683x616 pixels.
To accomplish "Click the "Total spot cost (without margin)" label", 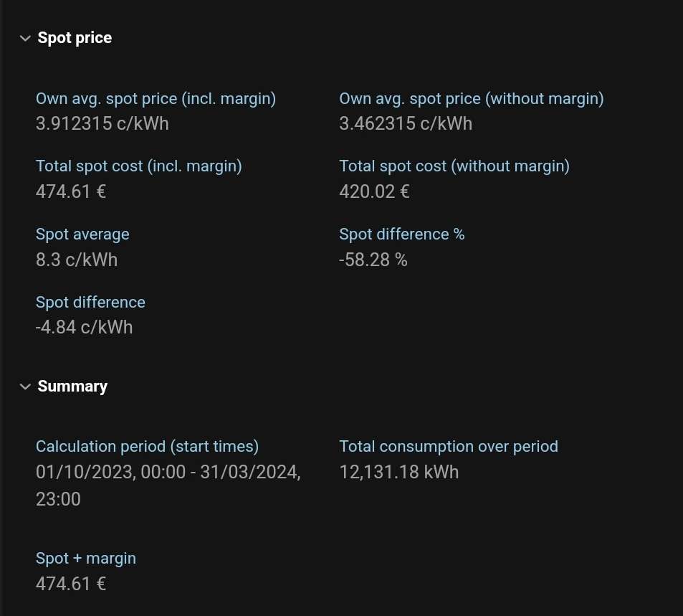I will click(x=454, y=166).
